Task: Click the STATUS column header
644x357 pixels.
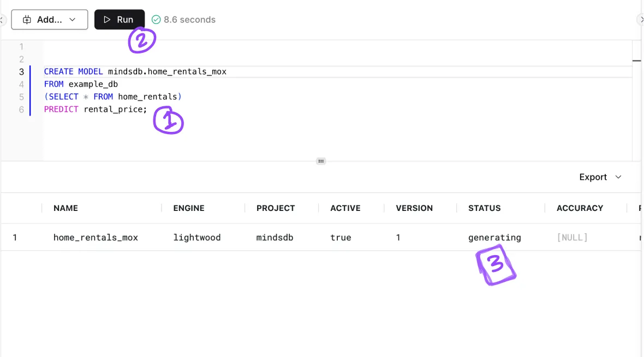Action: pos(484,208)
